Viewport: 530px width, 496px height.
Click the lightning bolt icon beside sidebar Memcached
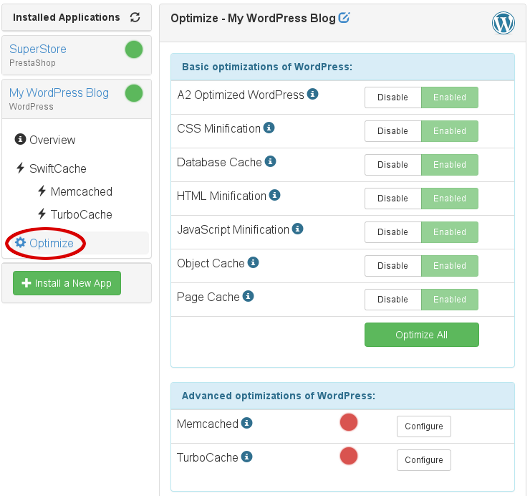coord(42,191)
